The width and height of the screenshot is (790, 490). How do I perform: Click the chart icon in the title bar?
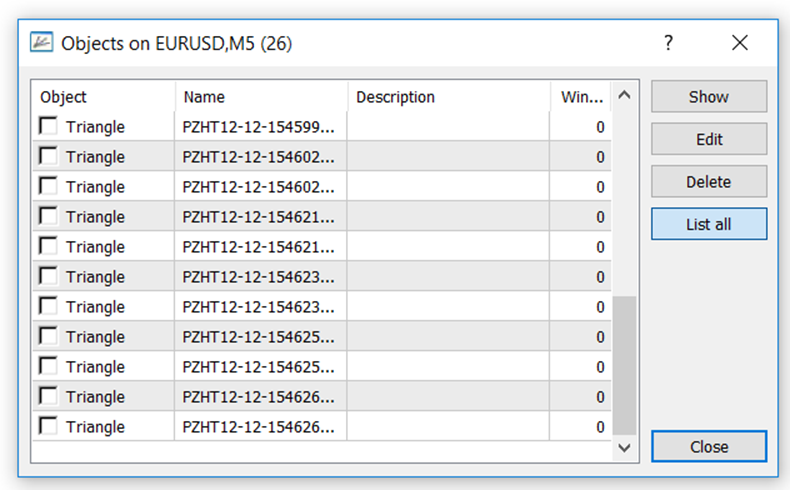pyautogui.click(x=41, y=42)
